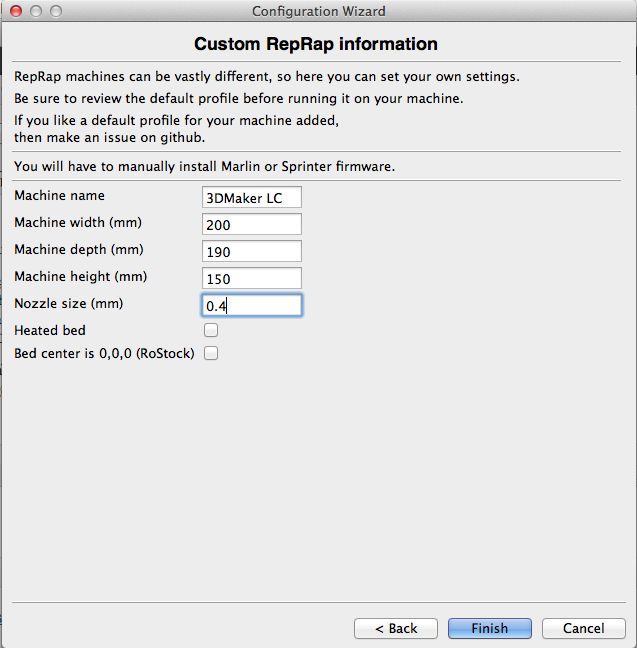637x648 pixels.
Task: Focus the Machine name field containing 3DMaker LC
Action: coord(252,197)
